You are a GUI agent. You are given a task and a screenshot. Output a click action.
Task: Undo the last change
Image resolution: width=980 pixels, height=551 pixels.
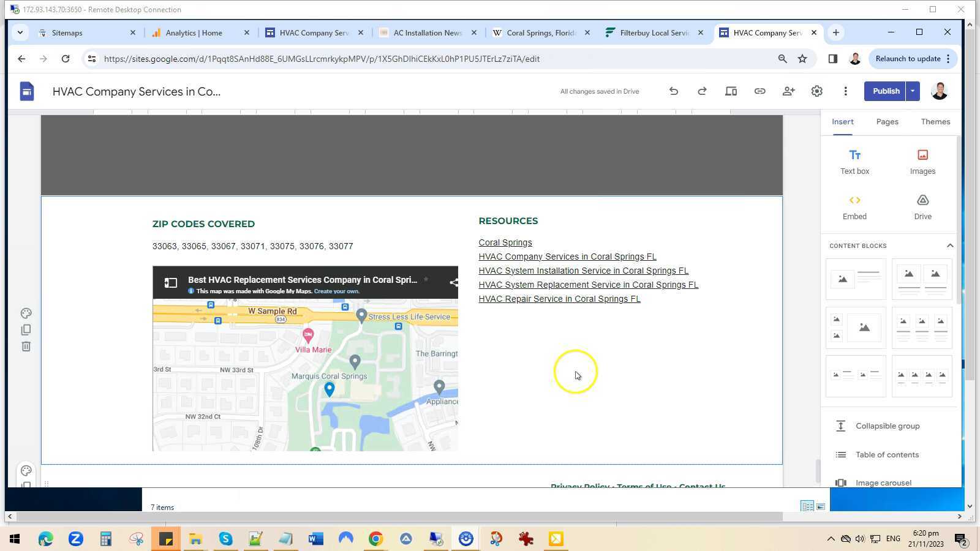(673, 91)
